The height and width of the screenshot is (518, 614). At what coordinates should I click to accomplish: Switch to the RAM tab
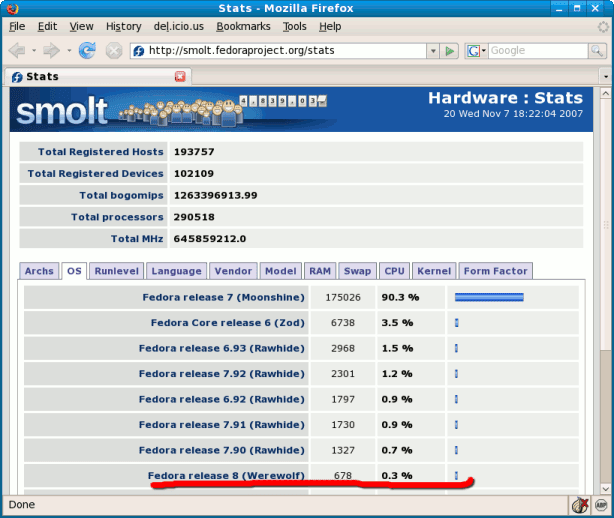320,271
